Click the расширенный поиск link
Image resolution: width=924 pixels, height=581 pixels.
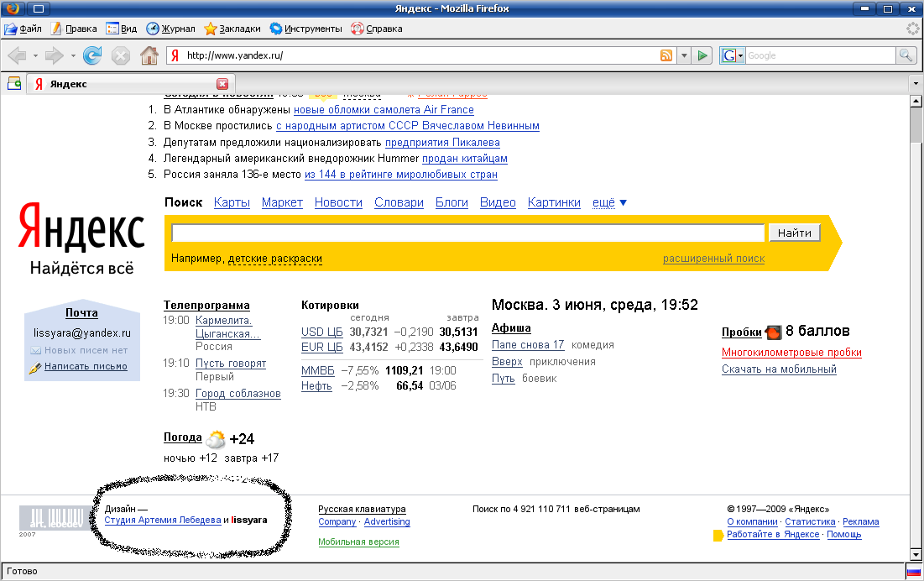tap(713, 259)
